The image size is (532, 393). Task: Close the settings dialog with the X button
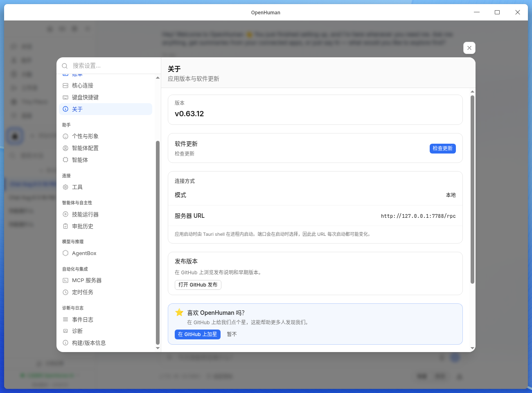(x=469, y=48)
